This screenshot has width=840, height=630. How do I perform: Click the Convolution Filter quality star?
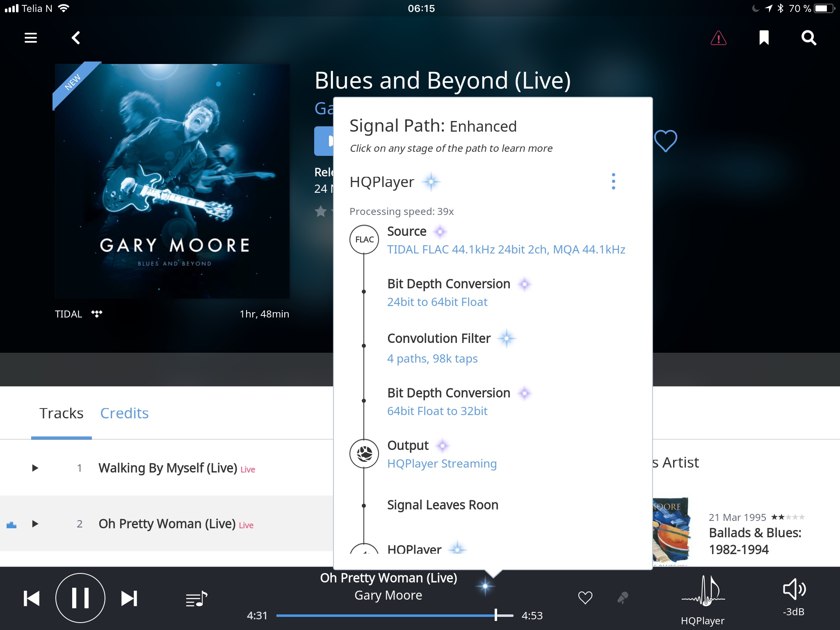point(507,338)
